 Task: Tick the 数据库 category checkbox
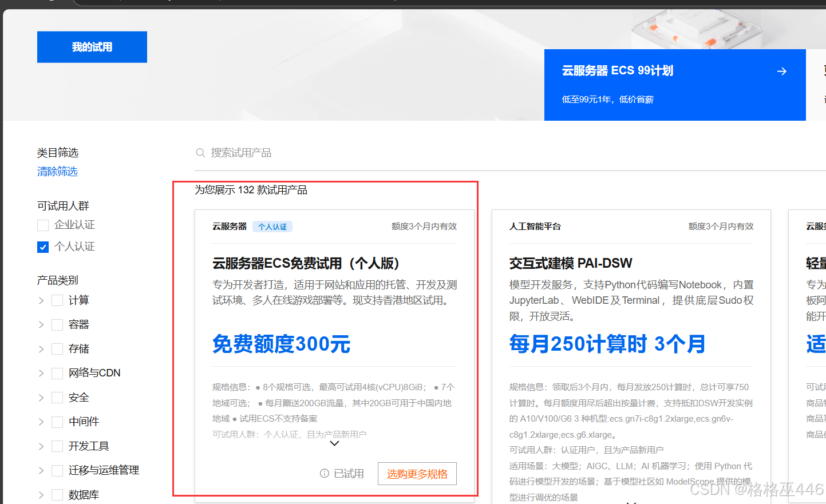pos(57,495)
